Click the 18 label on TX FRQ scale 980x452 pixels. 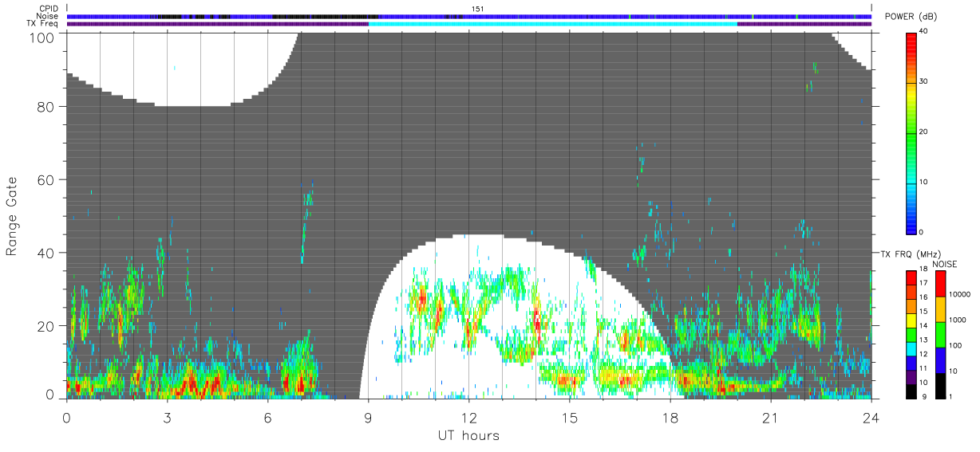point(923,270)
